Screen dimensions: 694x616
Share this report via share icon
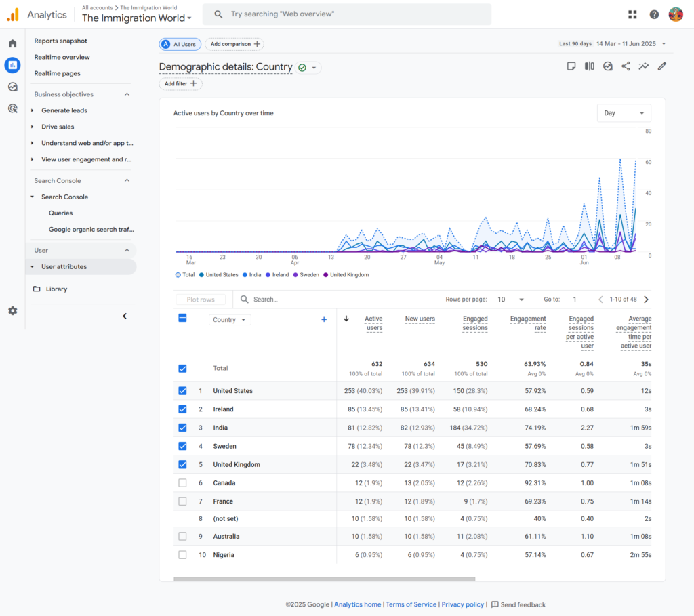626,66
